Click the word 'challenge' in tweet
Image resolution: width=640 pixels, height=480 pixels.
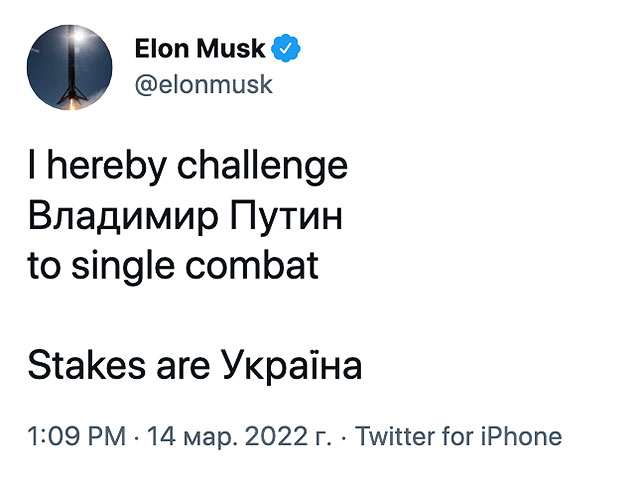tap(262, 167)
